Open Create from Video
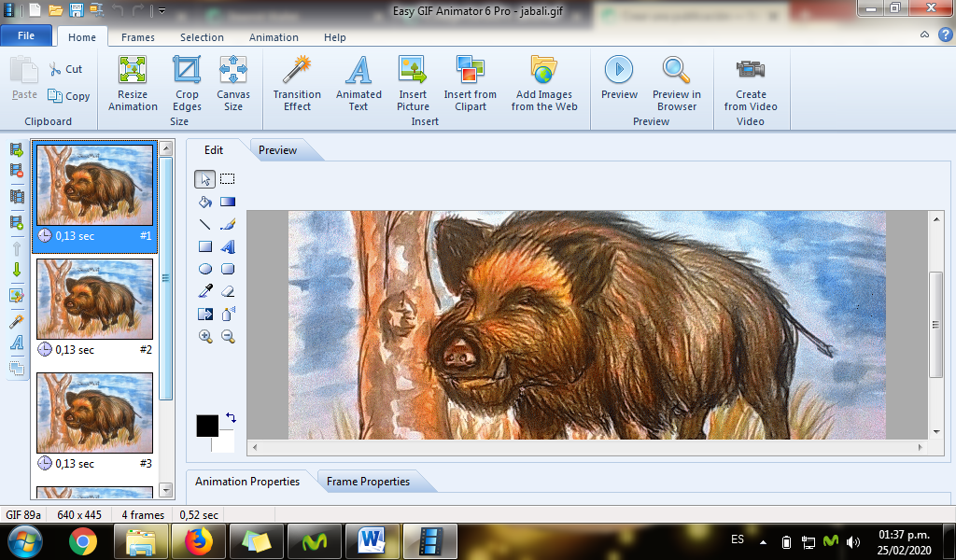The width and height of the screenshot is (956, 560). 751,83
